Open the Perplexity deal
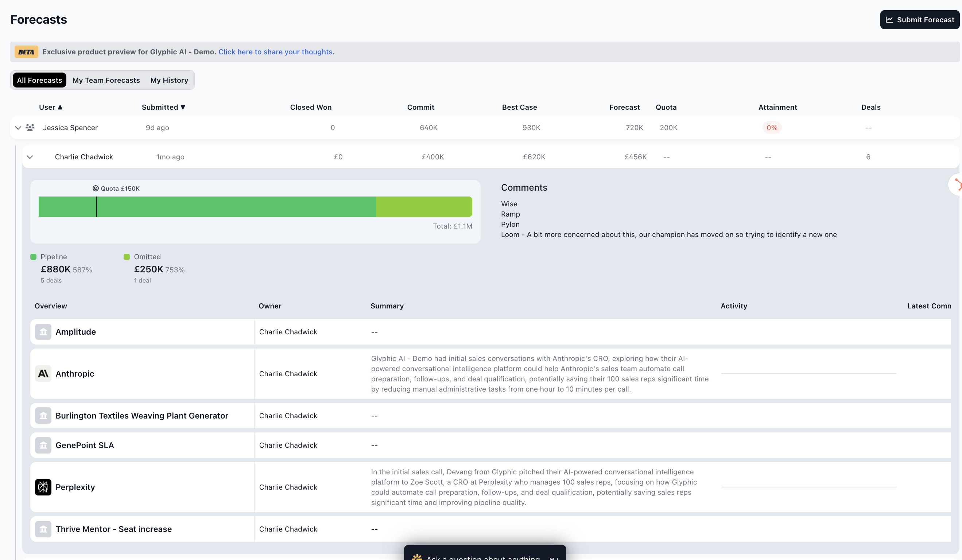The image size is (962, 560). point(75,487)
